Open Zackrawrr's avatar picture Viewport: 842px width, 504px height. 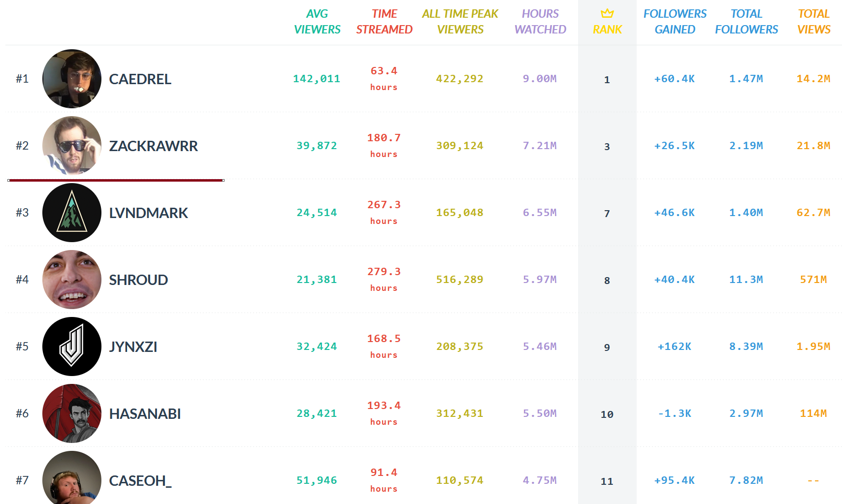[72, 146]
